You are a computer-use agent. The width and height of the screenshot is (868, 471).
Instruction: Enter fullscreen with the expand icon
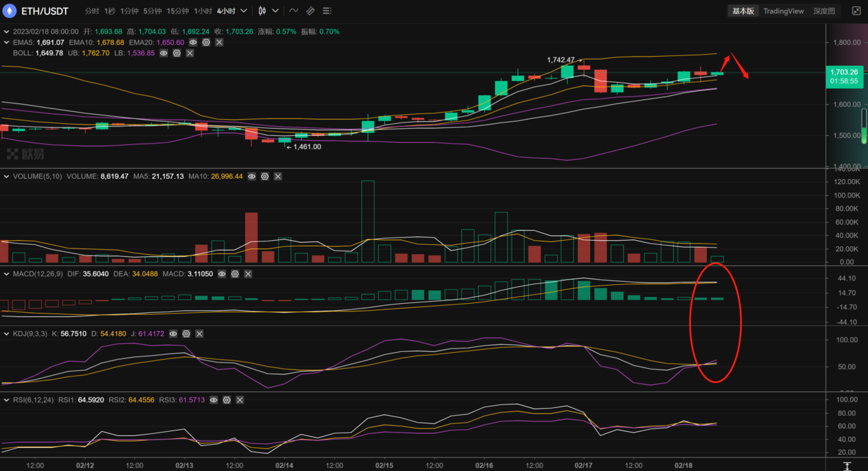coord(856,11)
